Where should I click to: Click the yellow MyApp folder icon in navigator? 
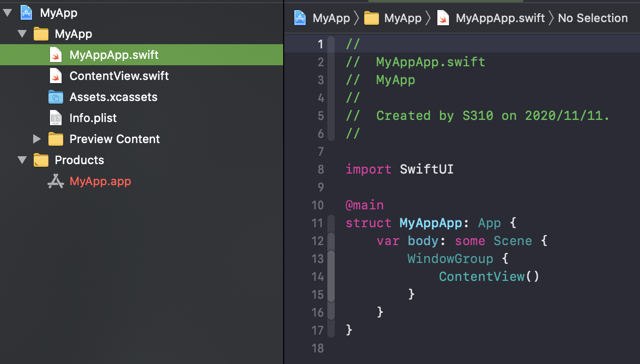[41, 34]
